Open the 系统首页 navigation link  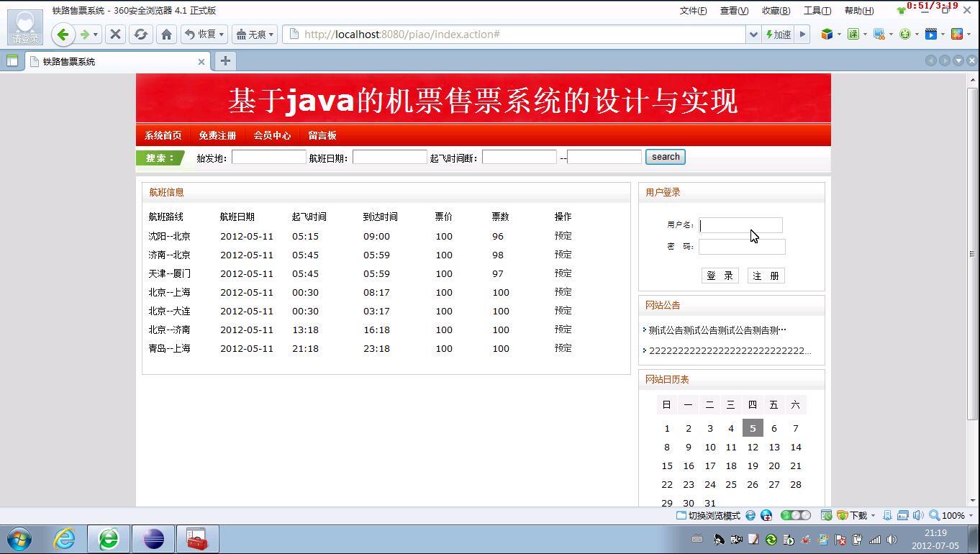[163, 135]
